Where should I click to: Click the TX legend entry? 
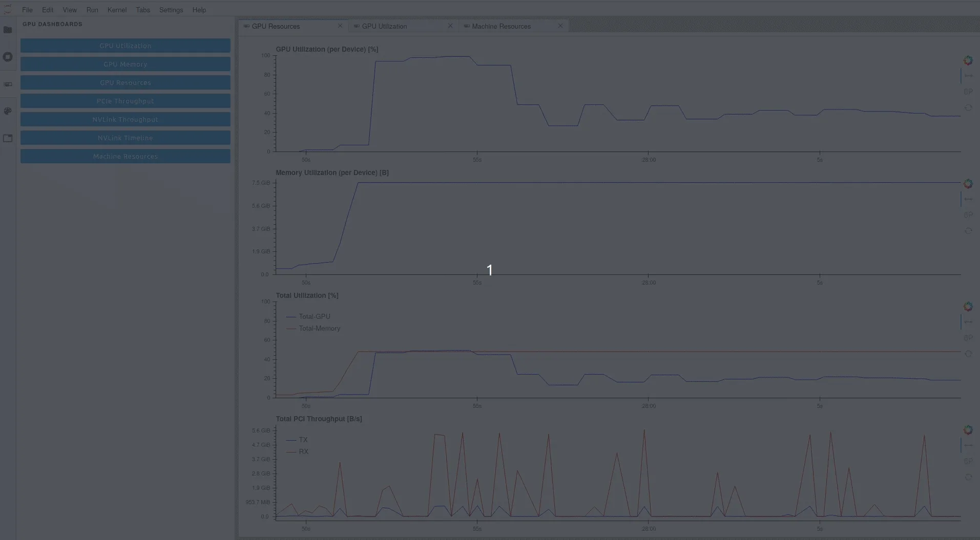coord(297,440)
